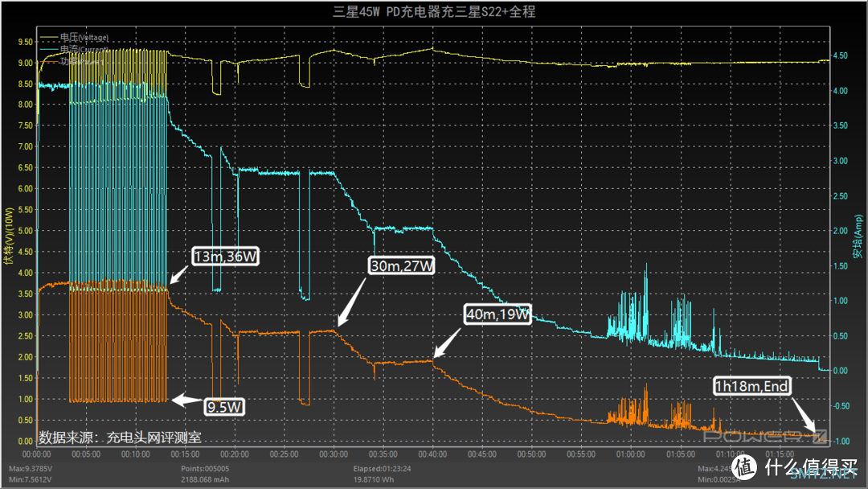868x489 pixels.
Task: Click the 功率(Power) legend entry
Action: [x=72, y=61]
